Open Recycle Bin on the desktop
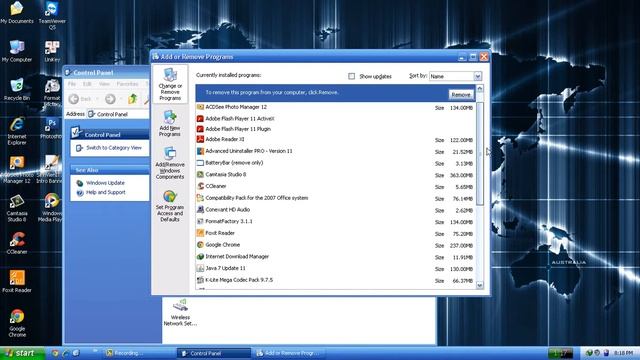 [17, 89]
